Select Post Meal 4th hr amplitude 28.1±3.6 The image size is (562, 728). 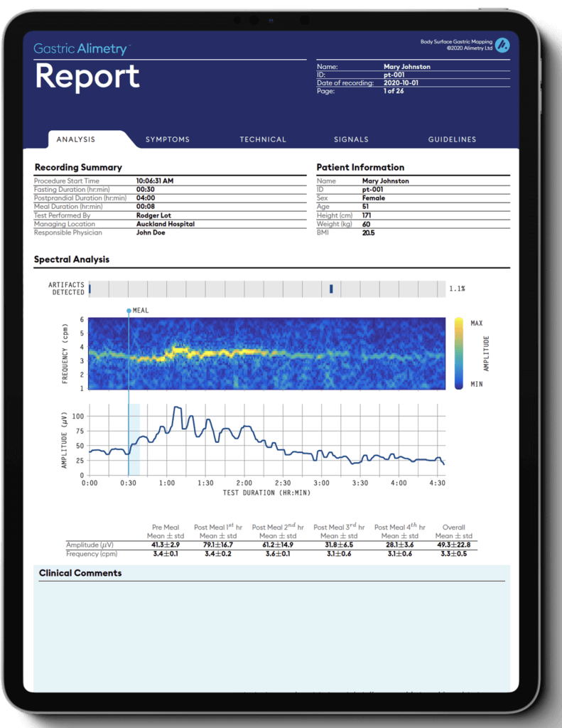coord(399,545)
